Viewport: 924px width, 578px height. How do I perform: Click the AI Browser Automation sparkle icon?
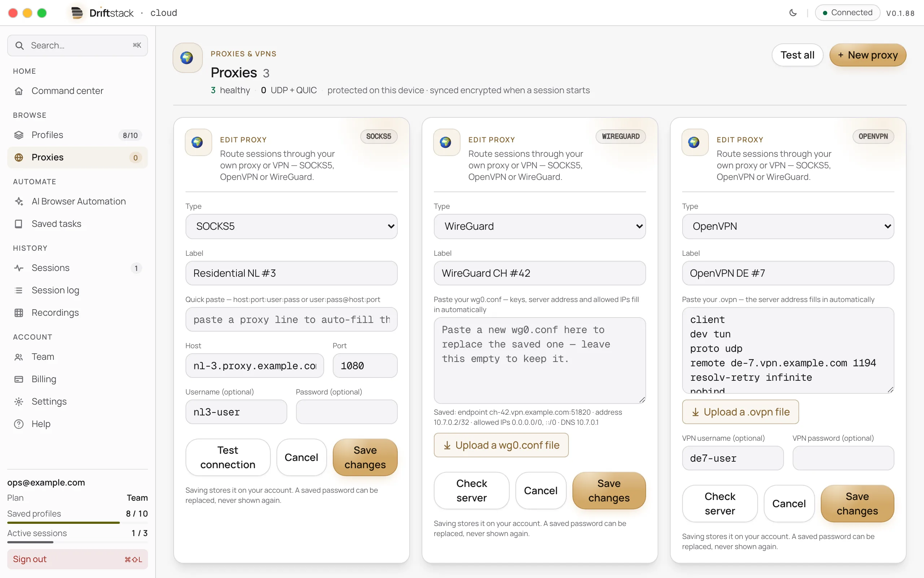point(19,202)
